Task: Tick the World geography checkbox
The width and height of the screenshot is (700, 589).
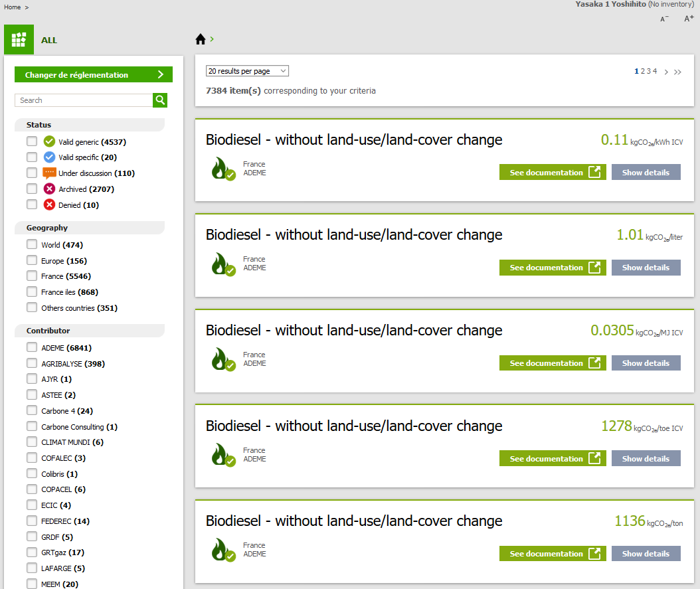Action: point(32,244)
